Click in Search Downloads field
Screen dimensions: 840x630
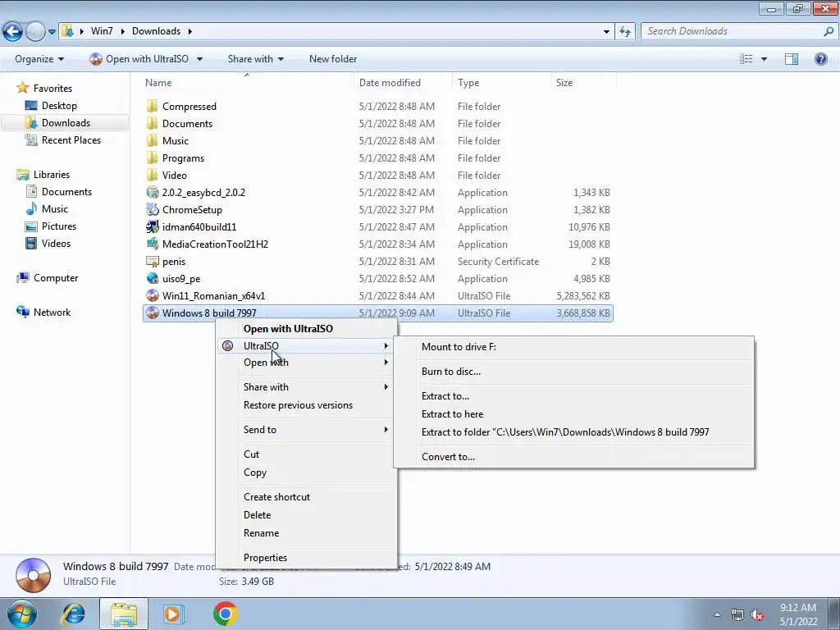731,31
